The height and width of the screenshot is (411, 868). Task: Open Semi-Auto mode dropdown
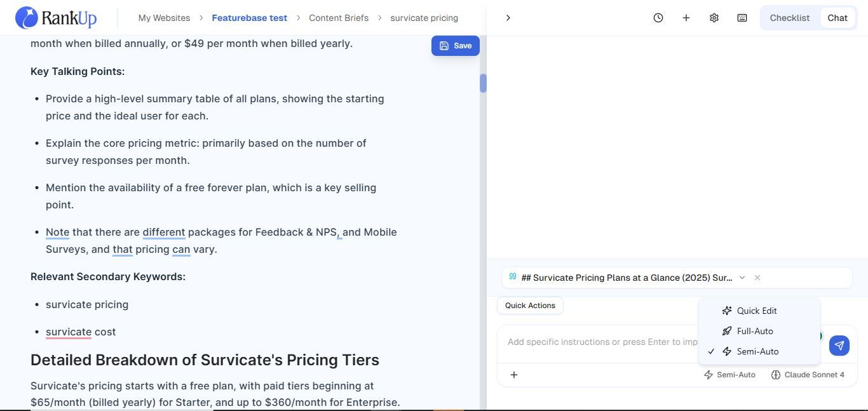point(729,375)
